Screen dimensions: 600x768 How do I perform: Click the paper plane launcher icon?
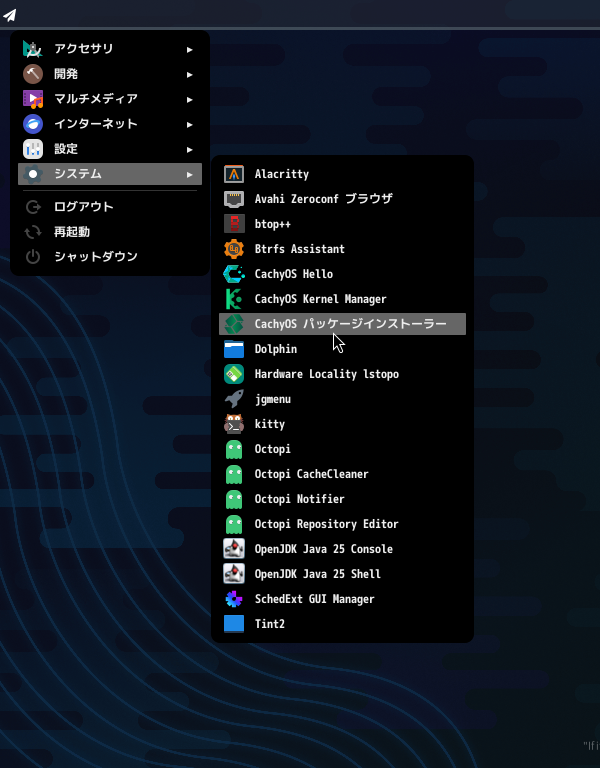(x=10, y=15)
